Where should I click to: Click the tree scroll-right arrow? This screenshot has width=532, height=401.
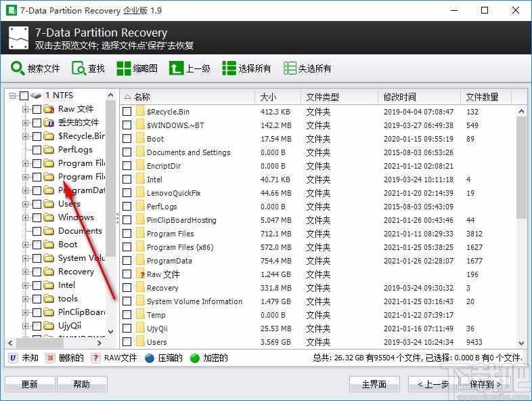[99, 343]
